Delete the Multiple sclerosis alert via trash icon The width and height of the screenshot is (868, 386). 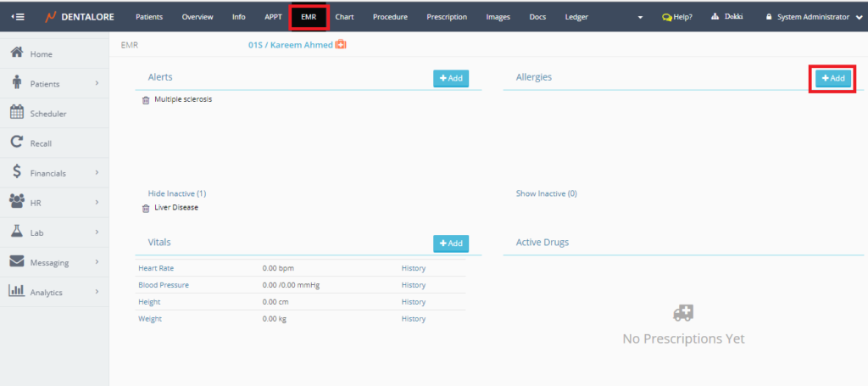pyautogui.click(x=146, y=99)
